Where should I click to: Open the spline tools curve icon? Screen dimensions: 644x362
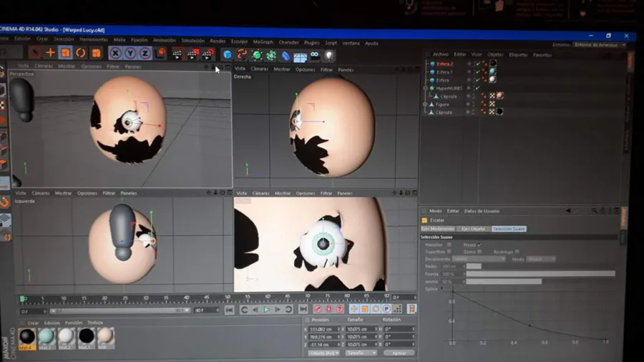242,54
